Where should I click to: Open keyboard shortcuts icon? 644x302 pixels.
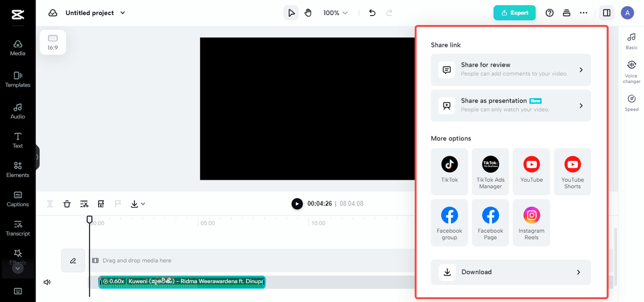click(x=18, y=291)
